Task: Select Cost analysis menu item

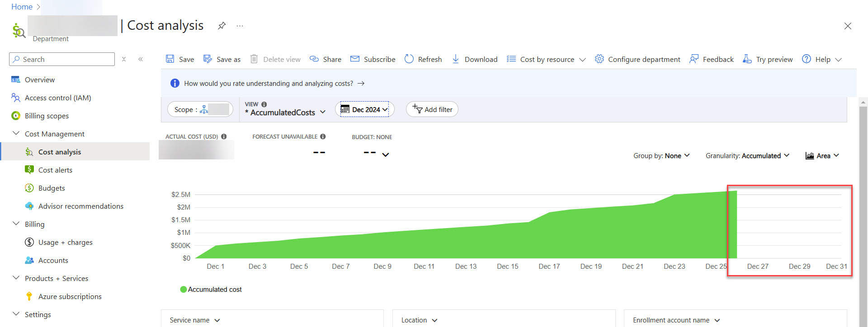Action: tap(60, 152)
